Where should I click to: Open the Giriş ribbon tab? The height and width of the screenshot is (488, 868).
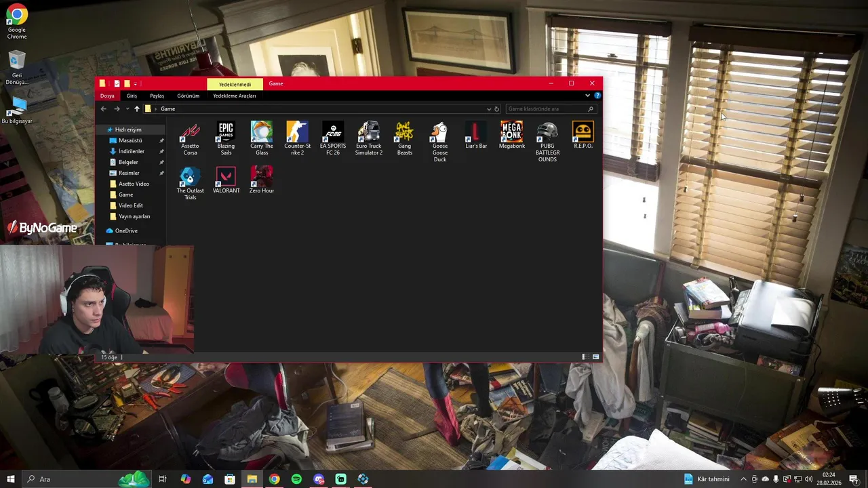pos(132,96)
